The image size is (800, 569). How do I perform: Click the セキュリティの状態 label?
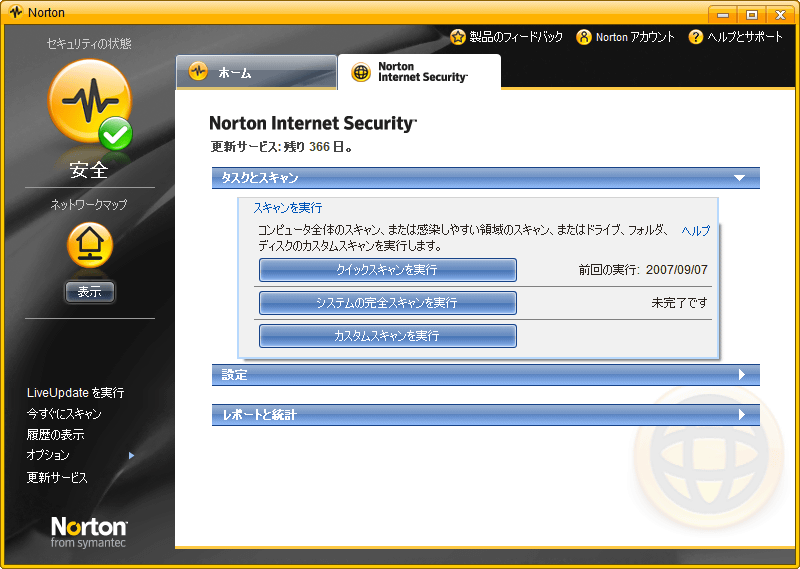click(89, 44)
